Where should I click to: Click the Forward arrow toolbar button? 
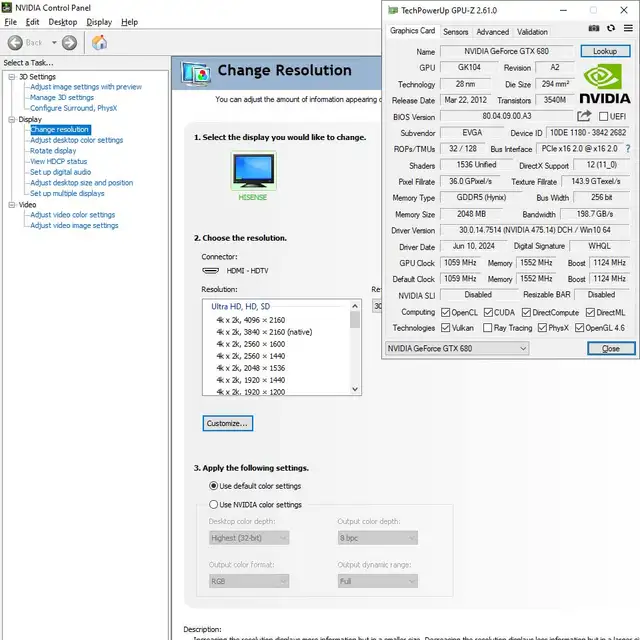(69, 42)
